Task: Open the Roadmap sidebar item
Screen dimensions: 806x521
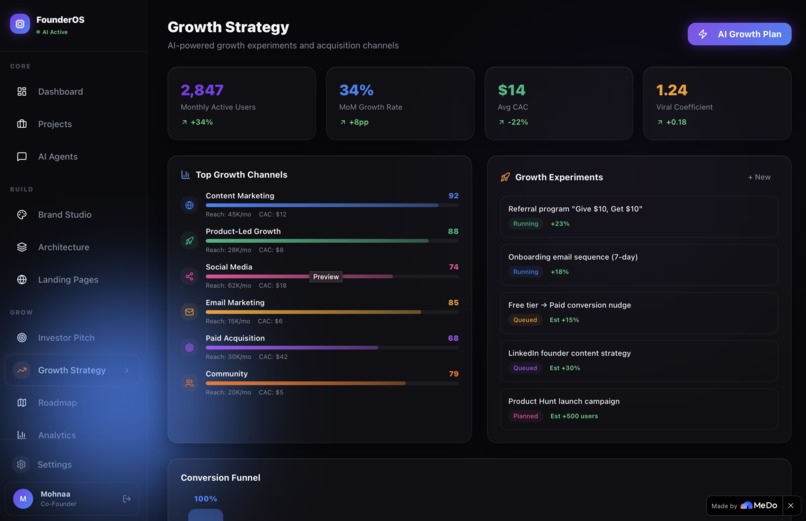Action: point(72,402)
